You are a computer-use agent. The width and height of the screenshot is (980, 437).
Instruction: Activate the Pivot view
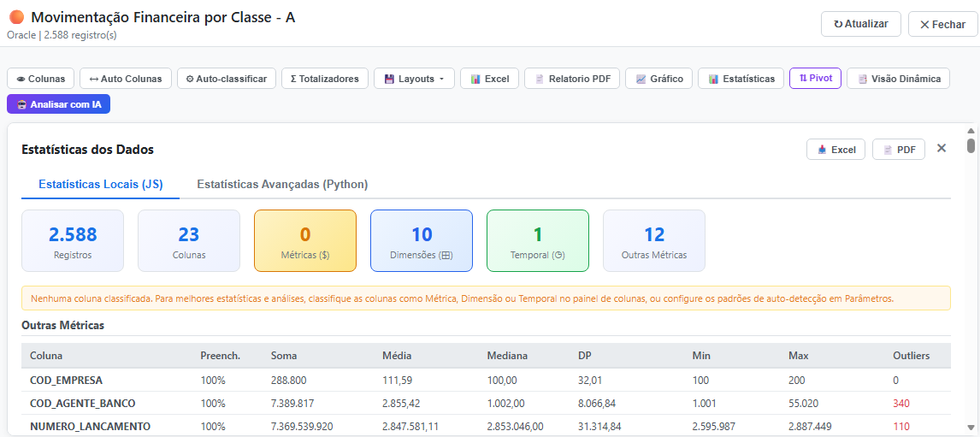(x=815, y=78)
